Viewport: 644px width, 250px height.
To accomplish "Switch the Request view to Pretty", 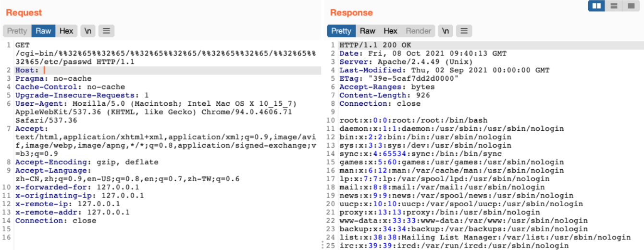I will [x=17, y=31].
